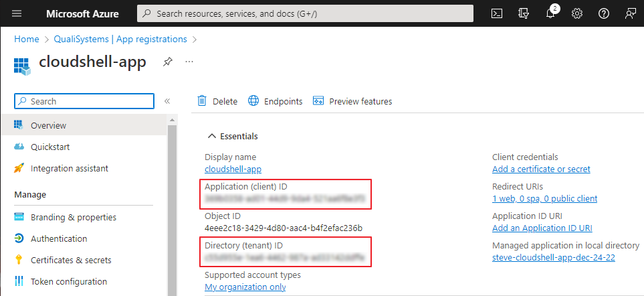Open the ellipsis more options next to title
Viewport: 644px width, 296px height.
(189, 62)
